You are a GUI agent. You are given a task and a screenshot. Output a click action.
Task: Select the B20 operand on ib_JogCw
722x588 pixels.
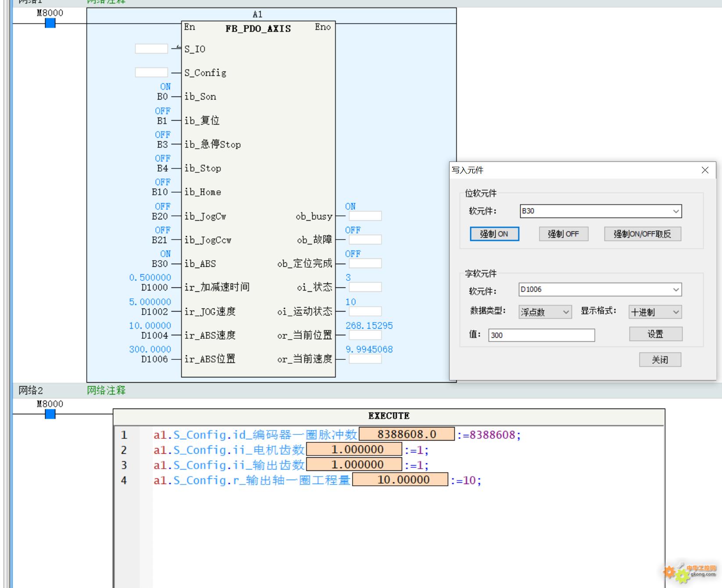point(160,216)
